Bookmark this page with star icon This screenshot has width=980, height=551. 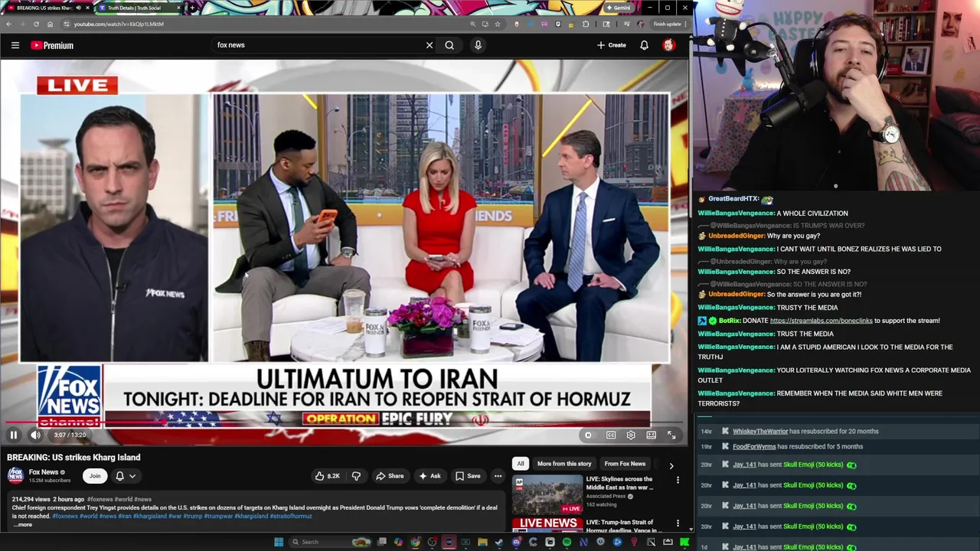pyautogui.click(x=498, y=24)
